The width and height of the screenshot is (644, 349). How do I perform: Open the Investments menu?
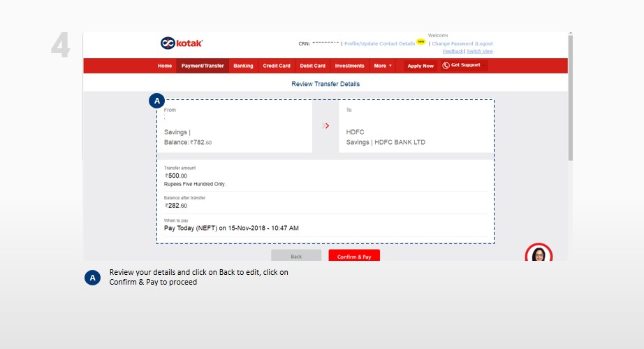pos(349,66)
